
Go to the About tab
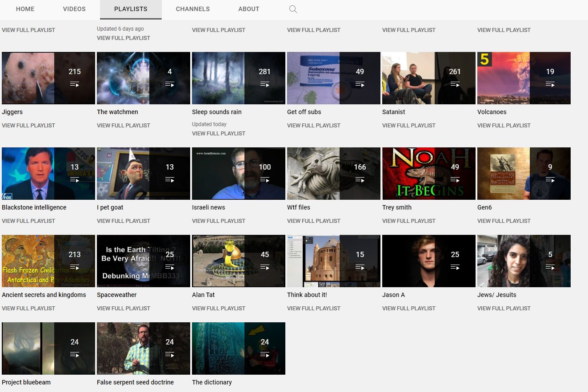pos(248,9)
